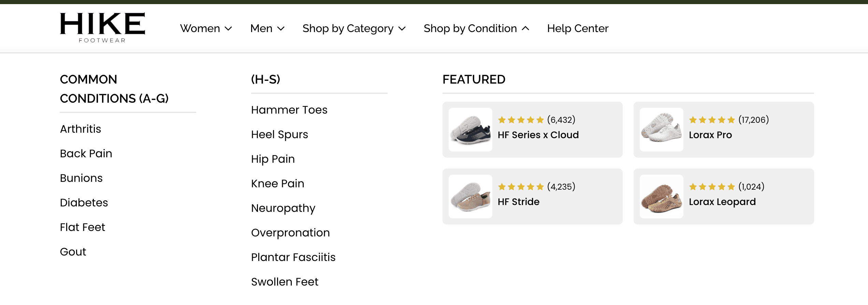Open the Shop by Category dropdown
Screen dimensions: 868x305
click(x=354, y=28)
